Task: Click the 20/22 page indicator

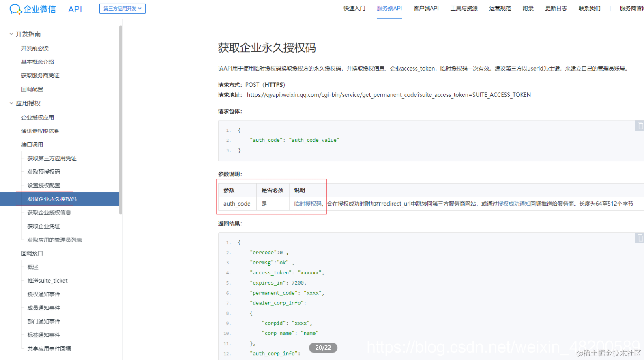Action: [x=323, y=348]
